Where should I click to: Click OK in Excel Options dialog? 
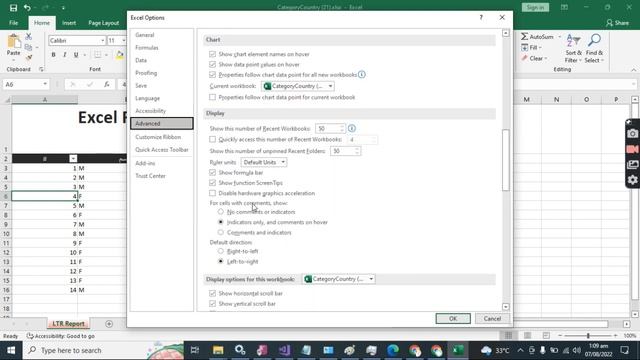(x=453, y=318)
